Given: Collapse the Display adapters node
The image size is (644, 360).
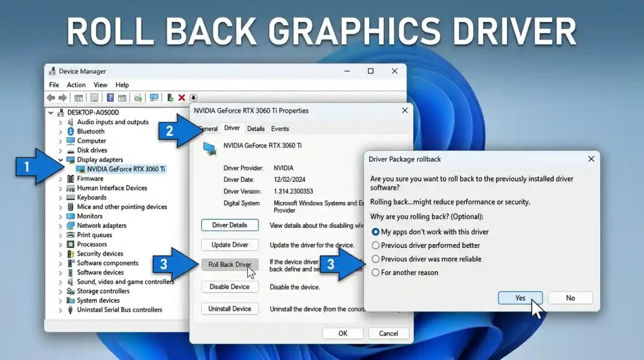Looking at the screenshot, I should click(x=60, y=159).
